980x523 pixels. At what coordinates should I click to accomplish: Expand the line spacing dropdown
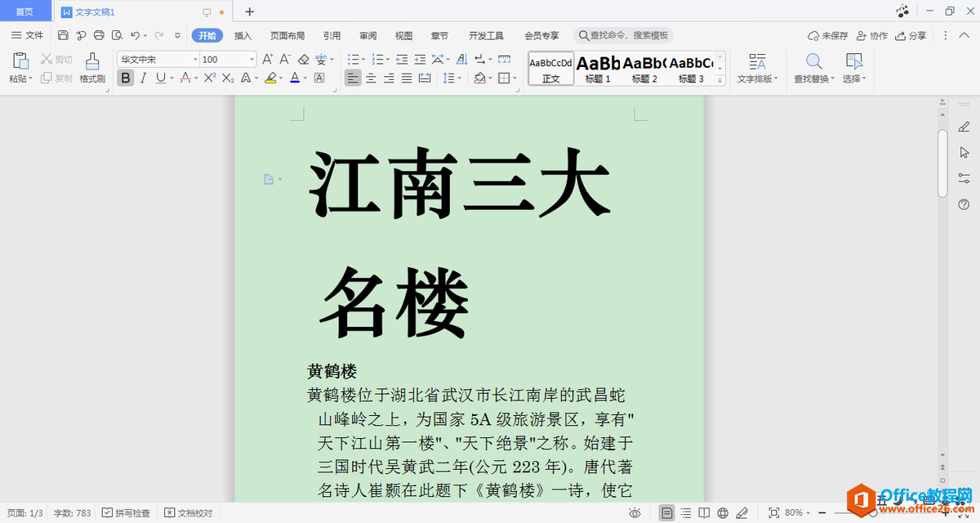[460, 78]
